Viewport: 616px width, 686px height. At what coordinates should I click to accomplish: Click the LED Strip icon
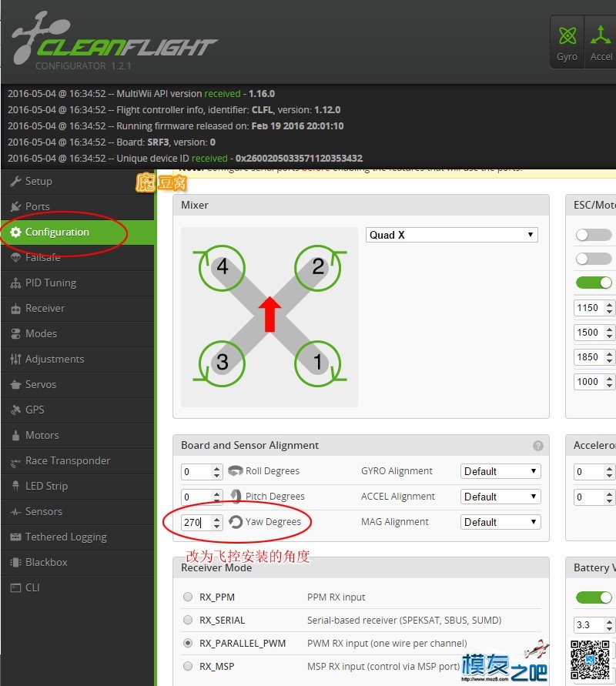pos(15,486)
